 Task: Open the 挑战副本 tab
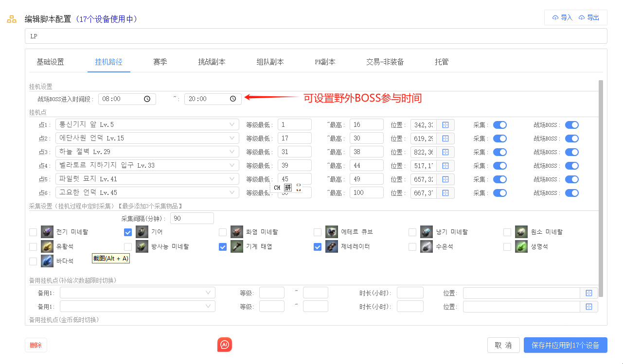pyautogui.click(x=212, y=62)
